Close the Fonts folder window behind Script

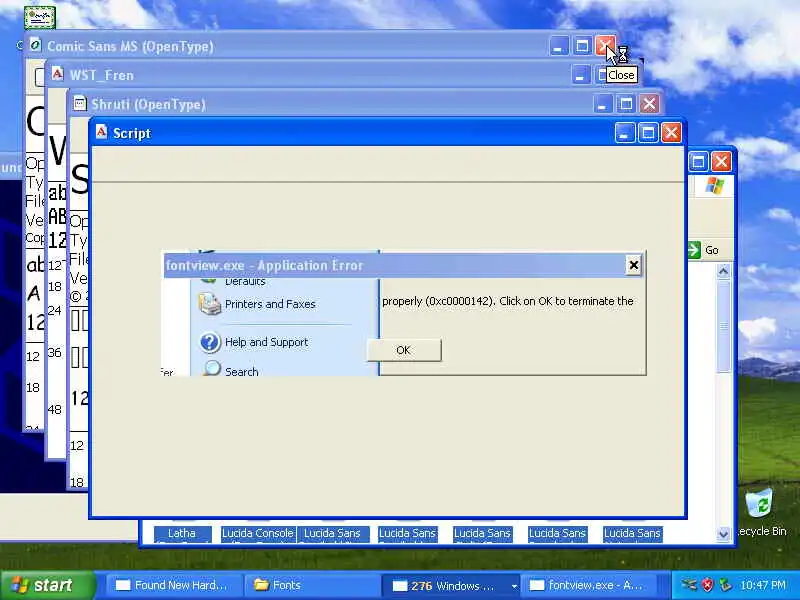721,162
